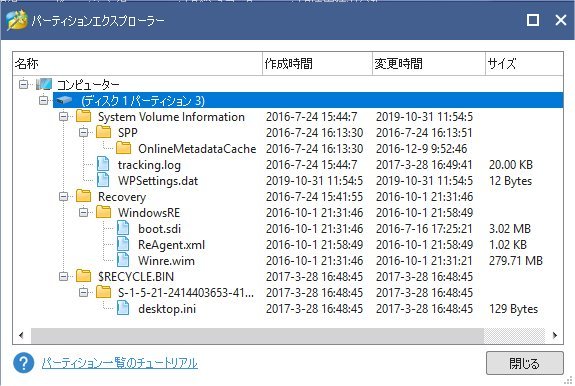Image resolution: width=575 pixels, height=386 pixels.
Task: Maximize the Partition Explorer window
Action: tap(532, 20)
